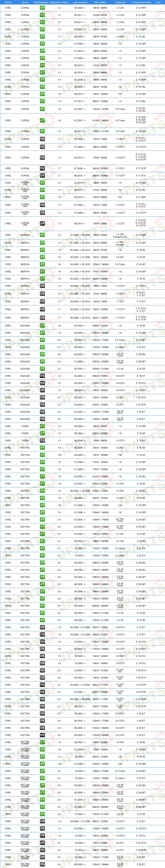The width and height of the screenshot is (165, 868).
Task: Select the 'Z 16 SE' MERIVA engine code
Action: (x=141, y=250)
